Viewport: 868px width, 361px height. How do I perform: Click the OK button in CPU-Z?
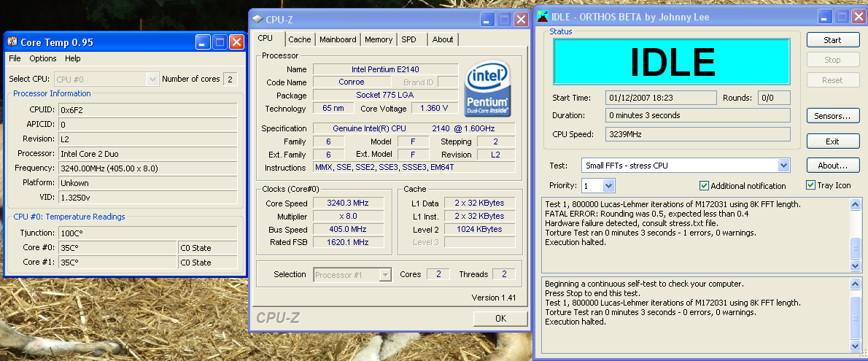tap(500, 319)
